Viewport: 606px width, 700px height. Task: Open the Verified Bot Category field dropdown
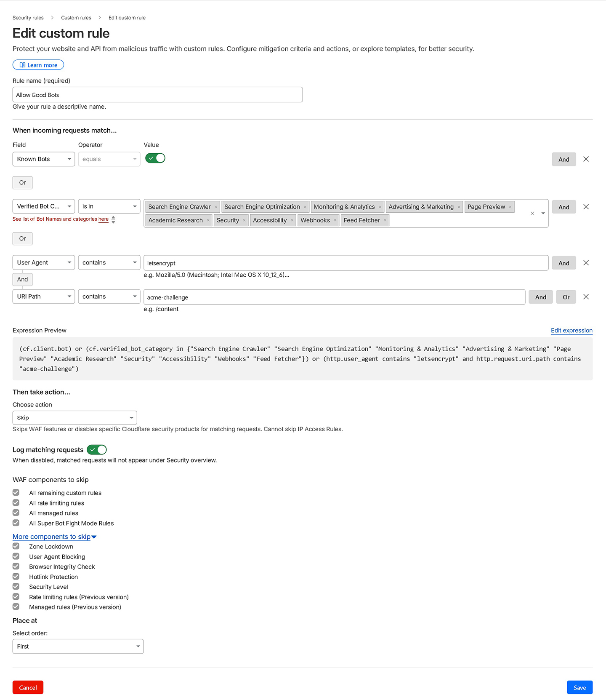tap(44, 206)
